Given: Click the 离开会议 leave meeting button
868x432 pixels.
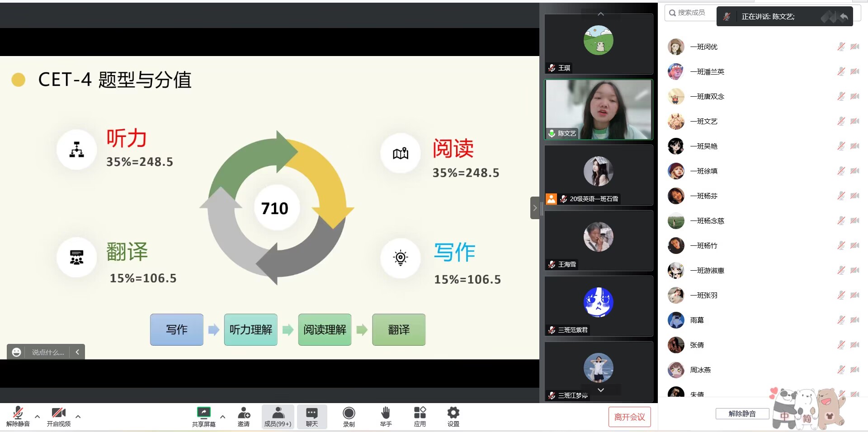Looking at the screenshot, I should (x=629, y=417).
